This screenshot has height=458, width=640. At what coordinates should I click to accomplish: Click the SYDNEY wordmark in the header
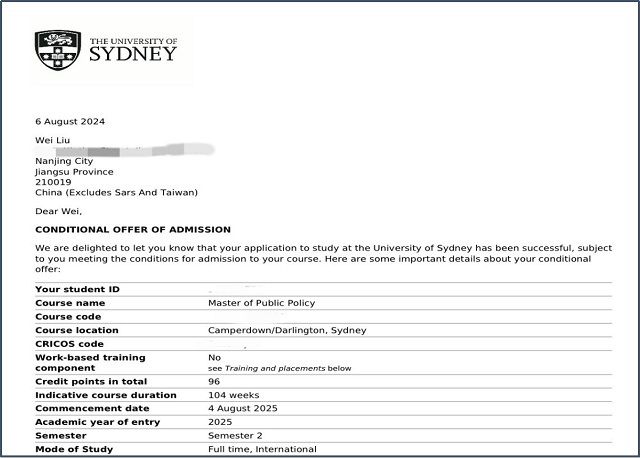(133, 56)
